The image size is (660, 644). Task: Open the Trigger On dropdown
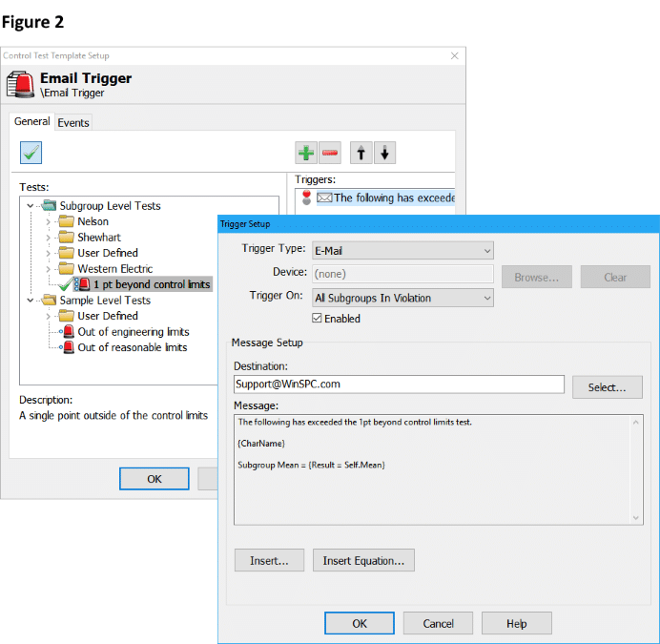[402, 299]
